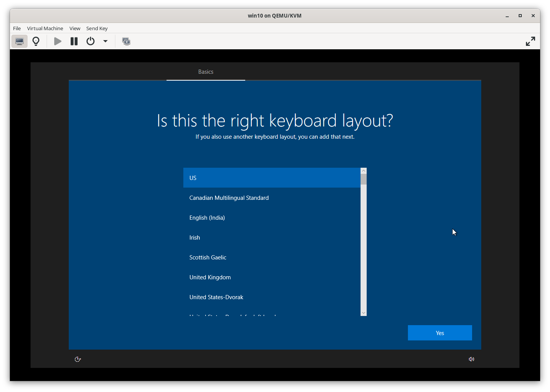Screen dimensions: 550x392
Task: Click the keyboard layout list scrollbar thumb
Action: coord(364,179)
